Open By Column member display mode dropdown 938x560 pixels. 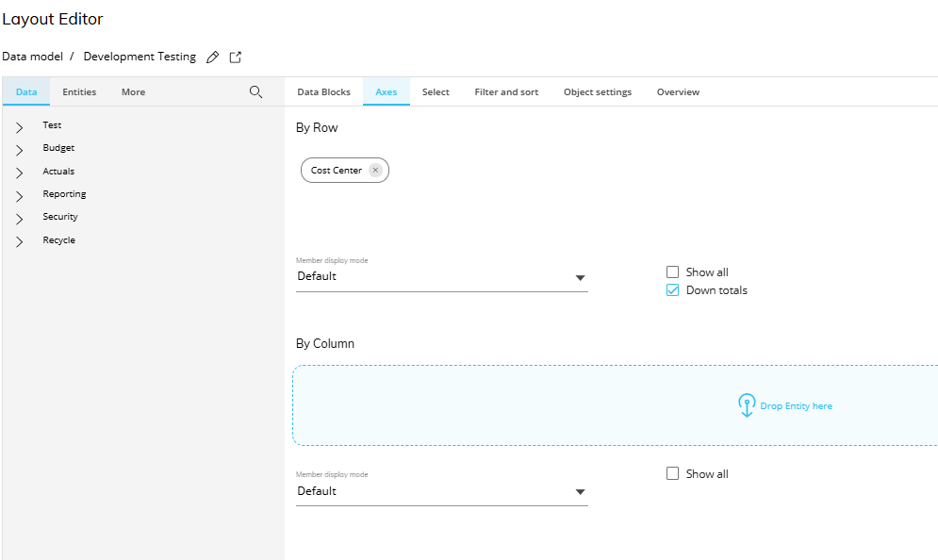pos(580,492)
